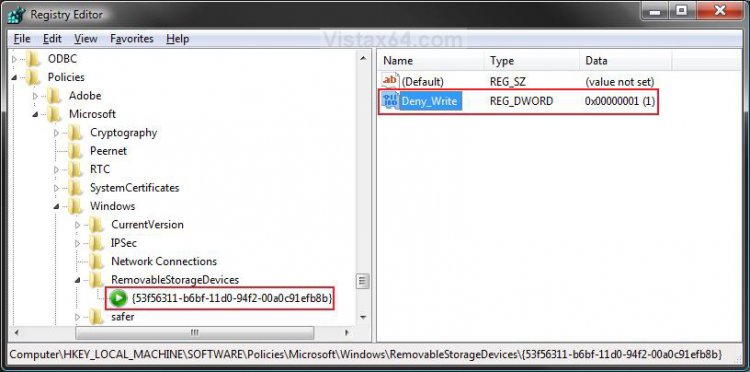Click the tree pane scroll down arrow
This screenshot has height=372, width=750.
(363, 317)
